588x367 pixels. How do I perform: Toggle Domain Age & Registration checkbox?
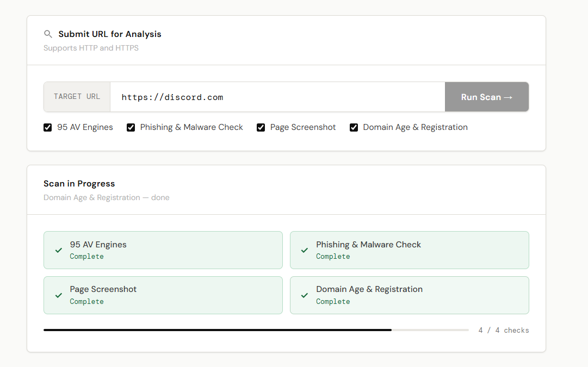click(x=354, y=128)
